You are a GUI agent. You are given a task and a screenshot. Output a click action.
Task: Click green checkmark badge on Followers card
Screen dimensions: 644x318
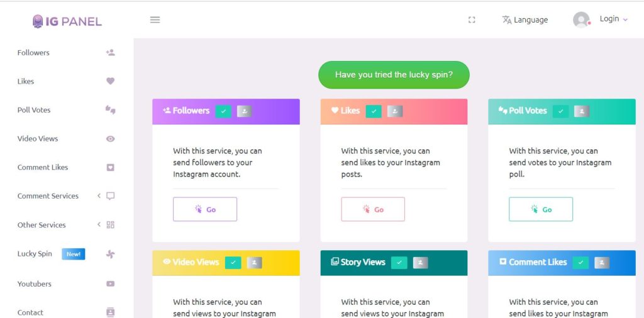223,111
